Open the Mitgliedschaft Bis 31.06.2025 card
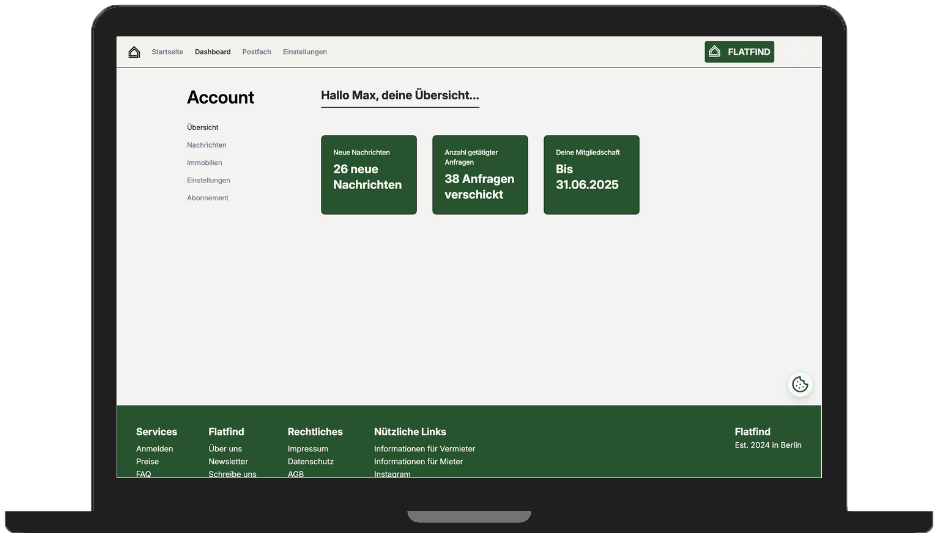Screen dimensions: 936x533 [x=592, y=175]
